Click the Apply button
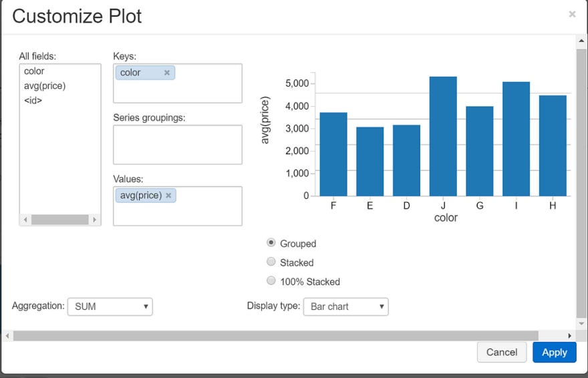 click(554, 352)
